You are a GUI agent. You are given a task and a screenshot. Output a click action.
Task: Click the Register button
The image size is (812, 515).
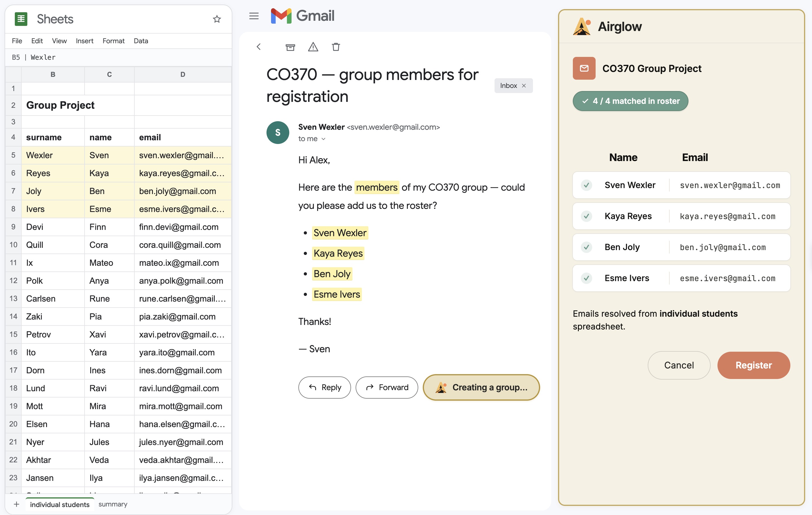tap(753, 365)
